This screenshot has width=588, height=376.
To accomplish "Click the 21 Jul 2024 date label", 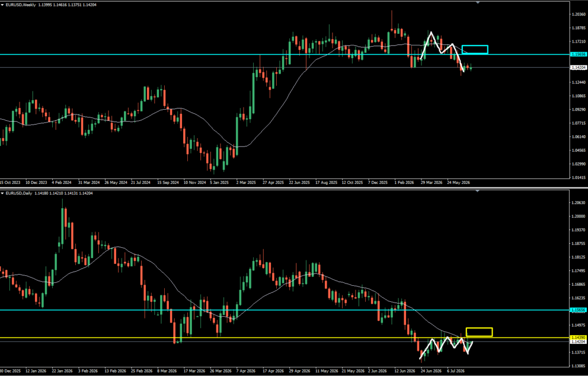I will click(141, 183).
